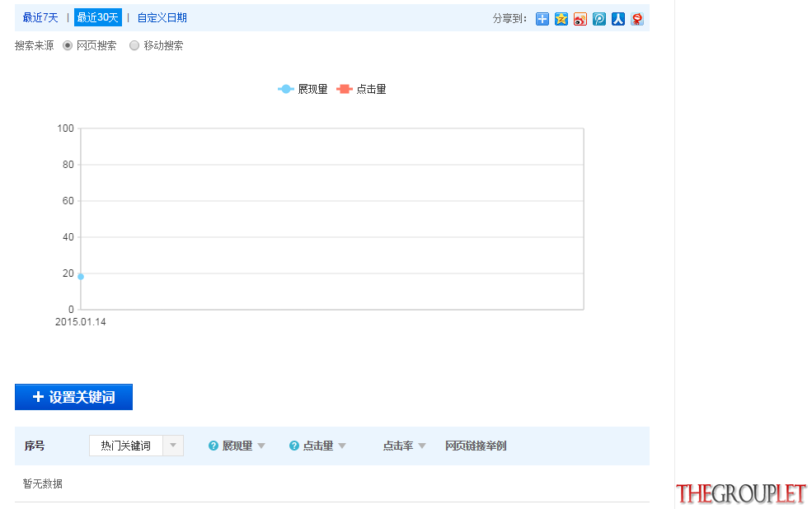
Task: Select the 网页搜索 radio button
Action: tap(68, 45)
